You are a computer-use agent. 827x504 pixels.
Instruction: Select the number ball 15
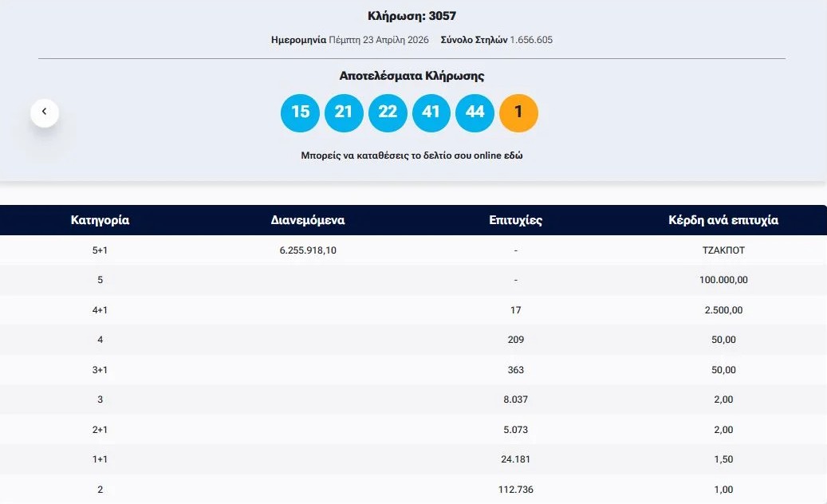pyautogui.click(x=300, y=112)
